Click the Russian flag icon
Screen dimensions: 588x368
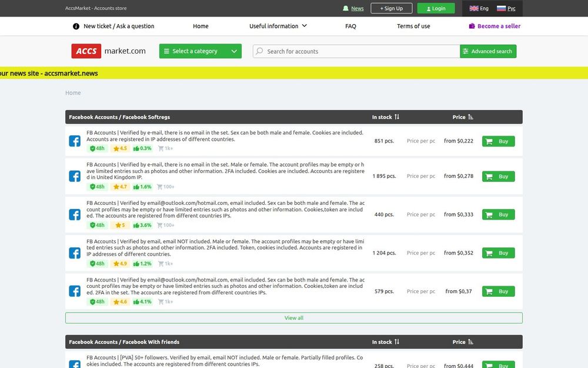coord(501,8)
